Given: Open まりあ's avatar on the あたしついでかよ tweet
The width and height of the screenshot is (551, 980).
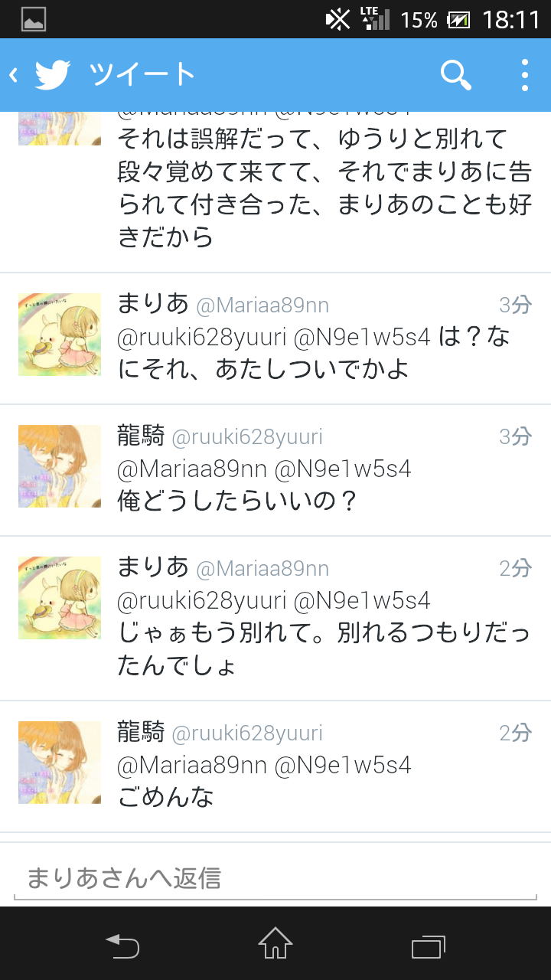Looking at the screenshot, I should pyautogui.click(x=60, y=335).
